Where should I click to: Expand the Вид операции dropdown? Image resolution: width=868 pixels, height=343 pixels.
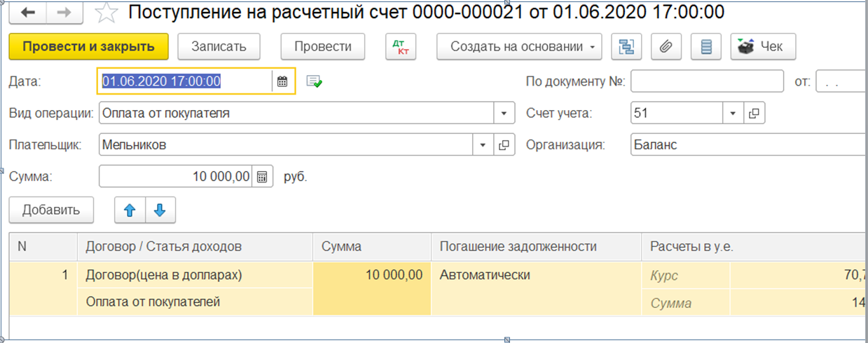504,113
